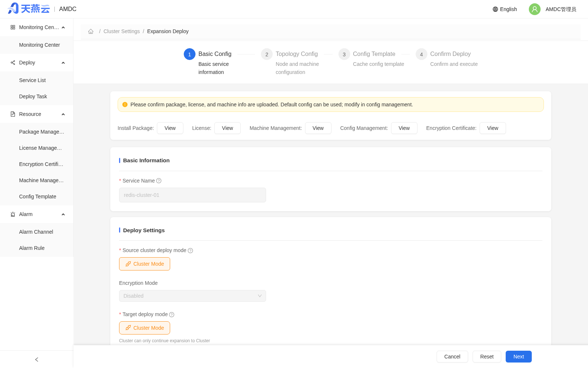
Task: Collapse the sidebar with the arrow icon
Action: (37, 360)
